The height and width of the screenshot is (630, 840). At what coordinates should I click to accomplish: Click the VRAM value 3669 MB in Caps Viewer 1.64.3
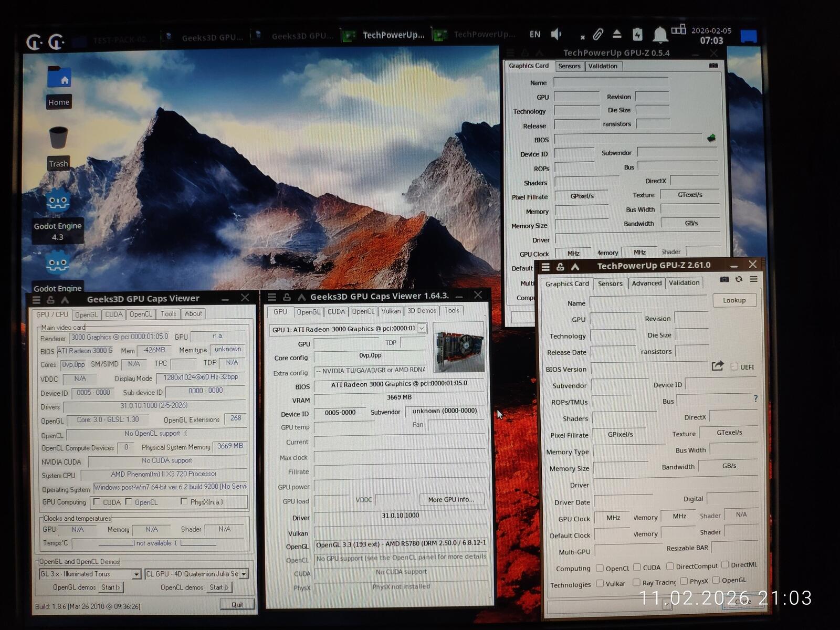tap(399, 397)
